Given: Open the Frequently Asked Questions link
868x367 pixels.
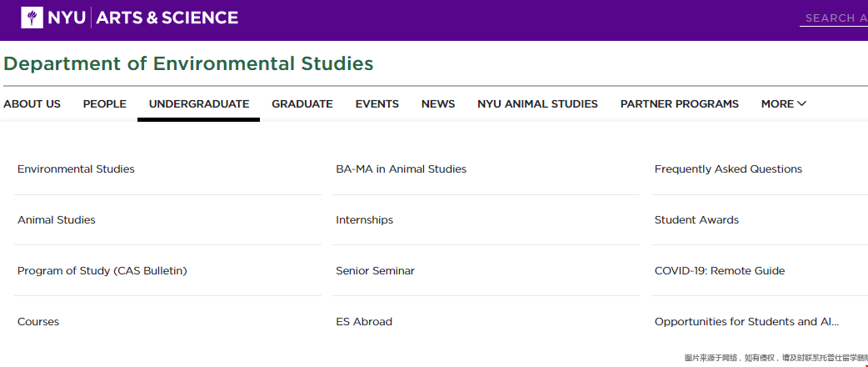Looking at the screenshot, I should 728,169.
